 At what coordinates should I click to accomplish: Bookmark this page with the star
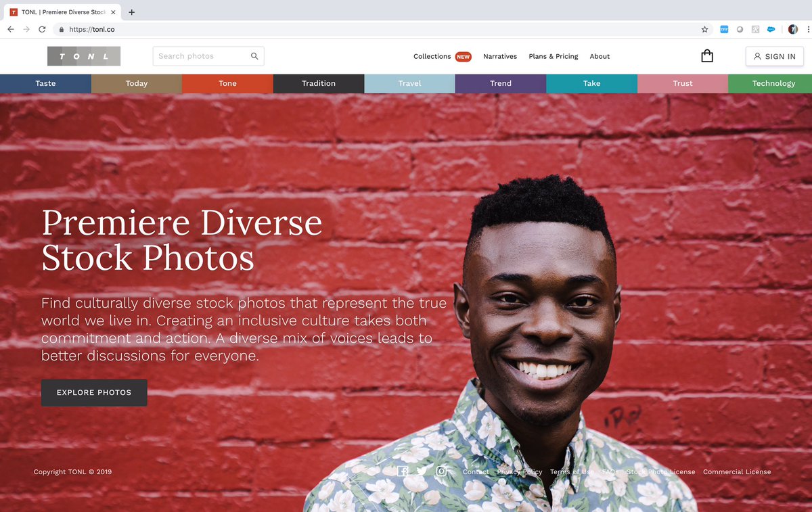[704, 29]
